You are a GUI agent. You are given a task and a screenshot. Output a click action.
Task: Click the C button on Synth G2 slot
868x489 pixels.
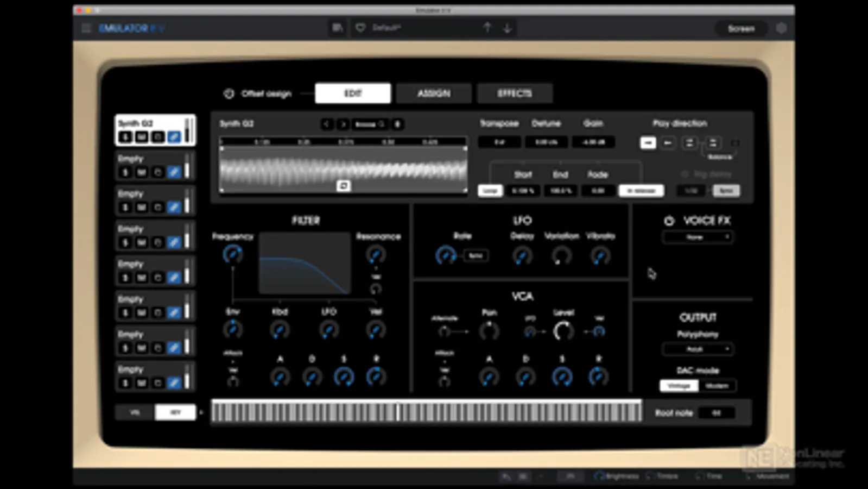[158, 137]
